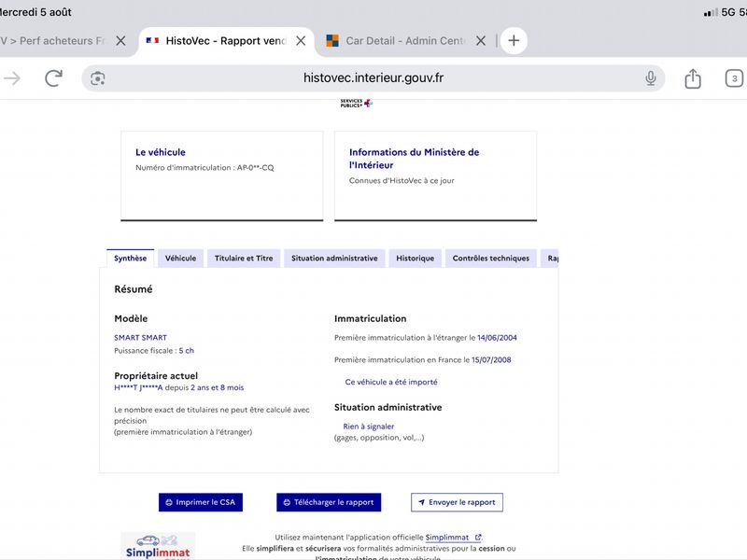The image size is (747, 560).
Task: Click the 5G cellular signal status indicator
Action: tap(719, 12)
